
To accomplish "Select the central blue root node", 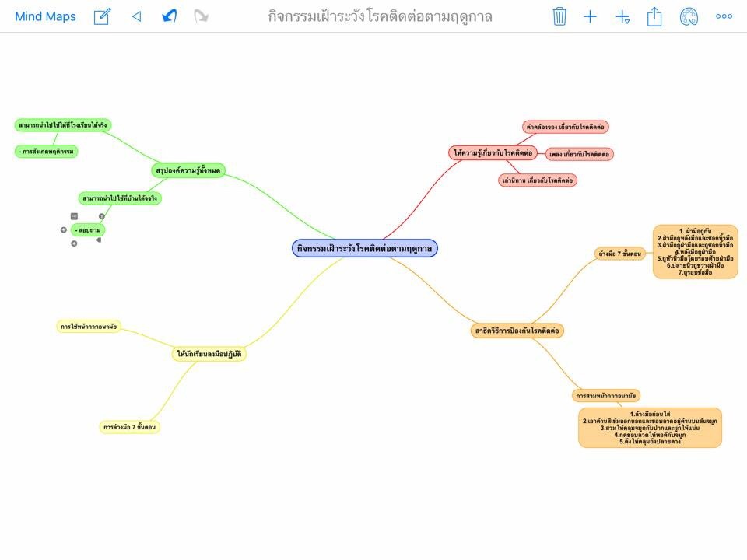I will point(366,248).
